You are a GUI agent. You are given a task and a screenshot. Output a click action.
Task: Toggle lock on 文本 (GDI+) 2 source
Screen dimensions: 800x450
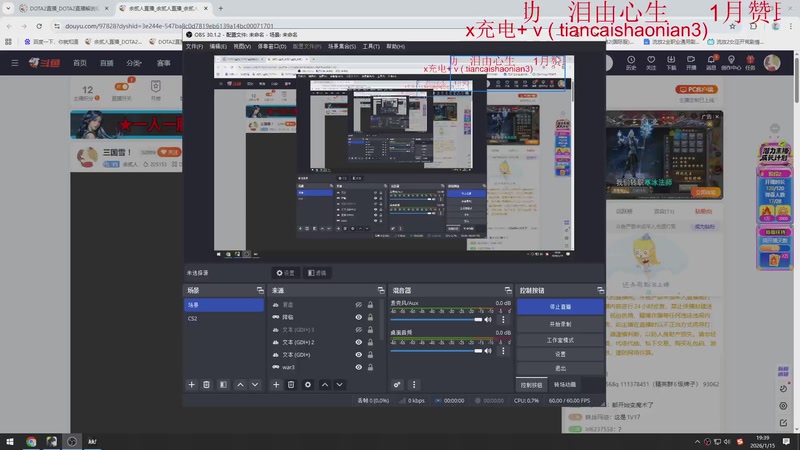(x=370, y=342)
